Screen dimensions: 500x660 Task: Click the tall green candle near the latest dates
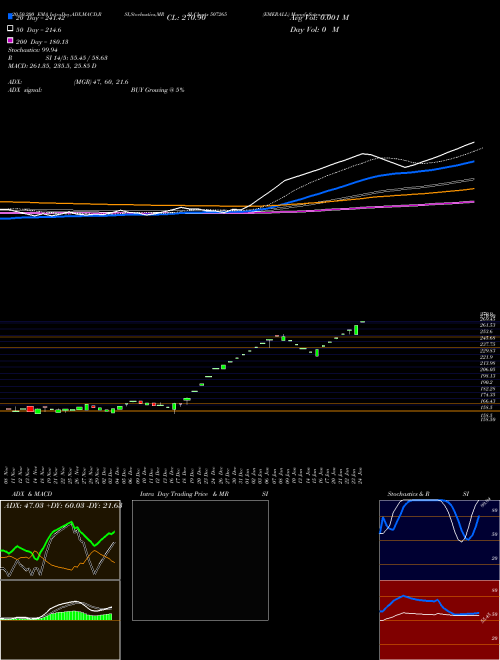(356, 330)
